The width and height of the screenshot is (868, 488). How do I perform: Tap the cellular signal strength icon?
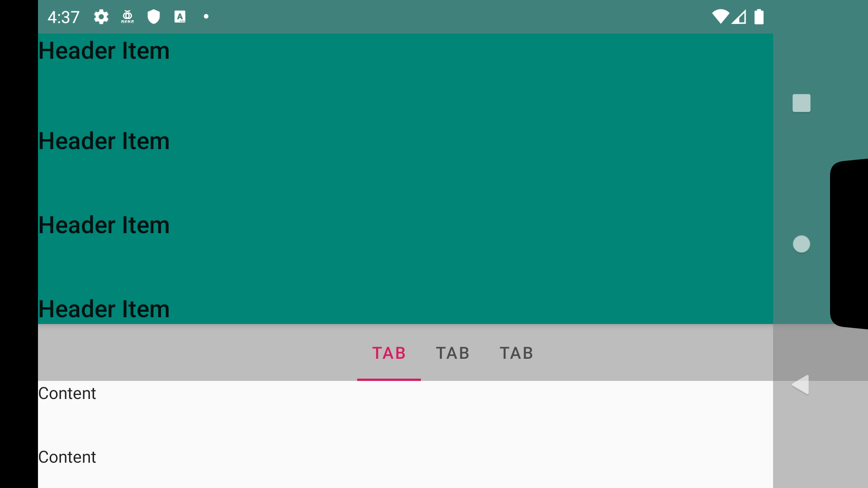[739, 17]
